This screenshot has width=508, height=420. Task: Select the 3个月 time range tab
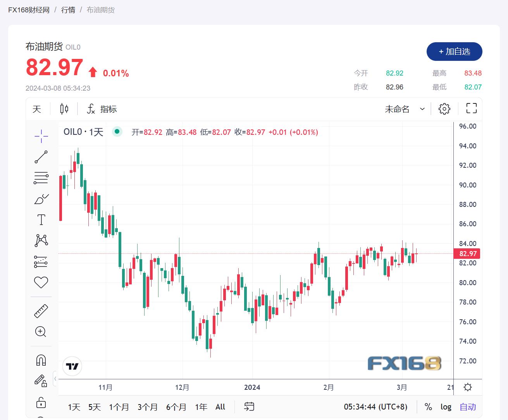pos(148,407)
